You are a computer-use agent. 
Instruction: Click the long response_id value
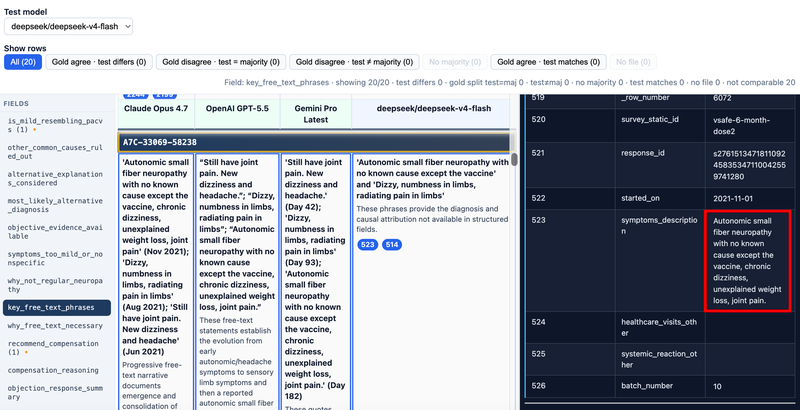(749, 165)
